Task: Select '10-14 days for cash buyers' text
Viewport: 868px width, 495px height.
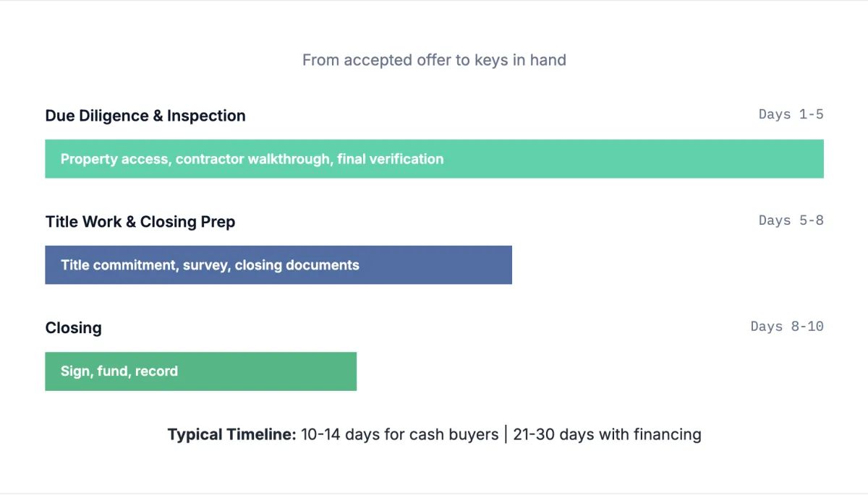Action: (x=399, y=434)
